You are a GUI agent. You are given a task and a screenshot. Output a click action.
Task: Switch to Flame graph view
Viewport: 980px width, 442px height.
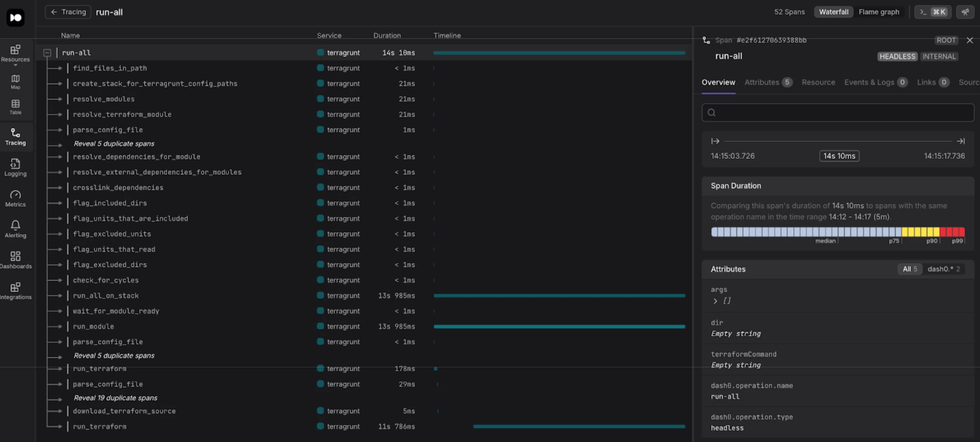[x=879, y=12]
